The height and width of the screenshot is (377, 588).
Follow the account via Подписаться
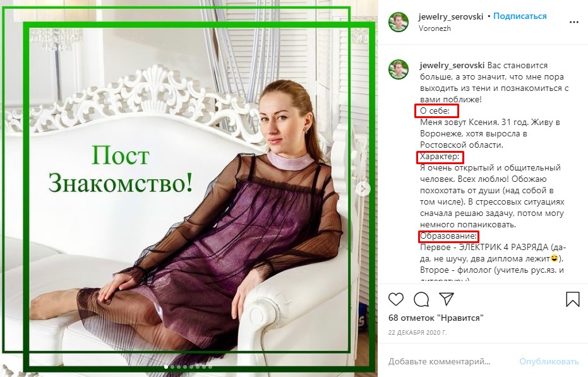[520, 16]
